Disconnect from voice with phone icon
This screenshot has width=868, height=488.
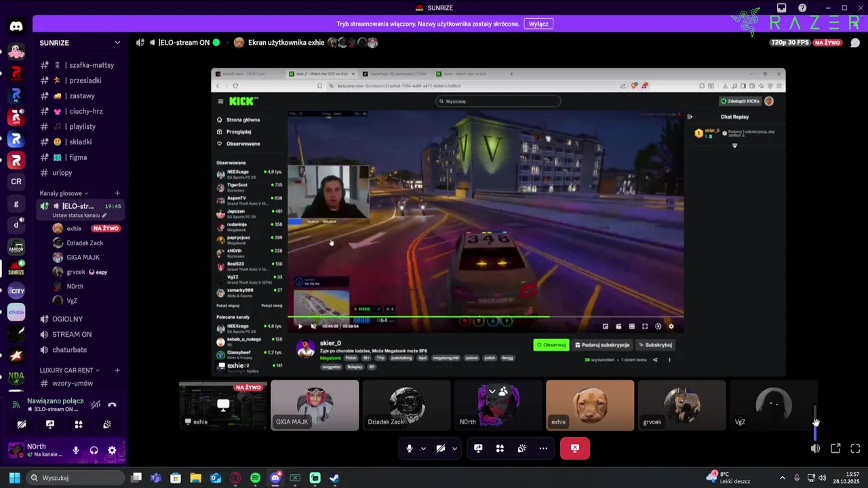113,405
